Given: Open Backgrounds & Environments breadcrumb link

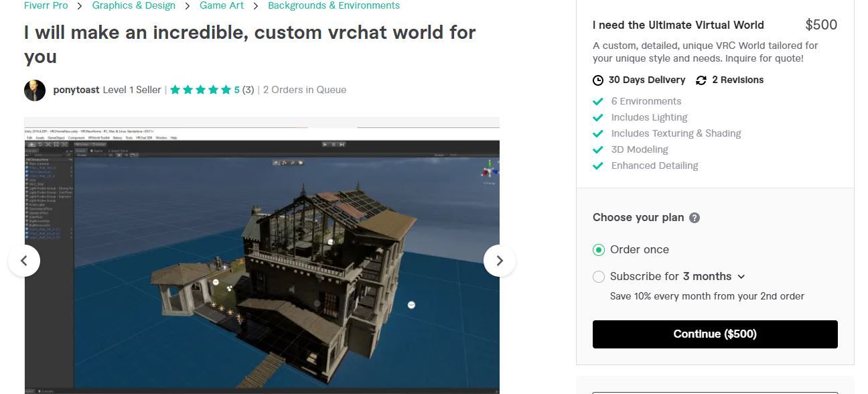Looking at the screenshot, I should pos(334,5).
